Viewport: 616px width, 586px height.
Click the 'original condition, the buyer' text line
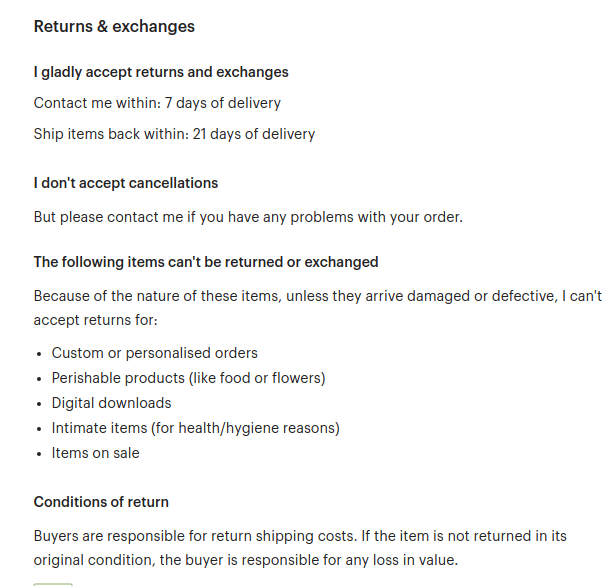[x=246, y=560]
